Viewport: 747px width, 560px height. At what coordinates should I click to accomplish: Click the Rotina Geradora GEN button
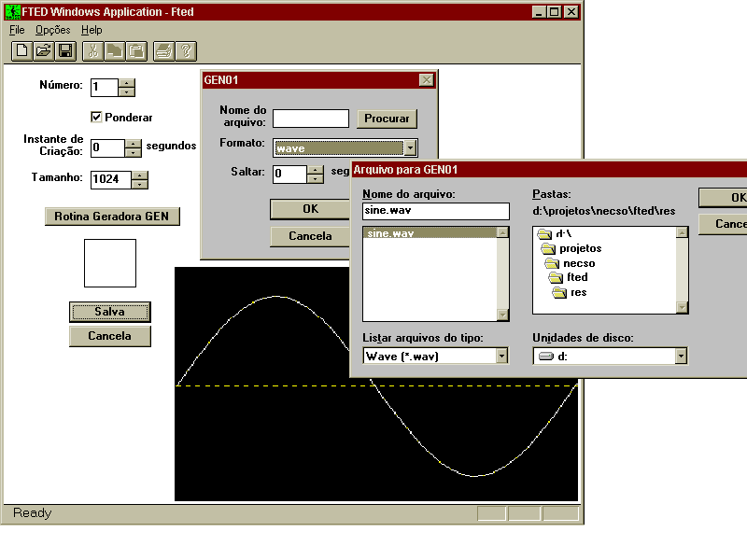[x=112, y=217]
